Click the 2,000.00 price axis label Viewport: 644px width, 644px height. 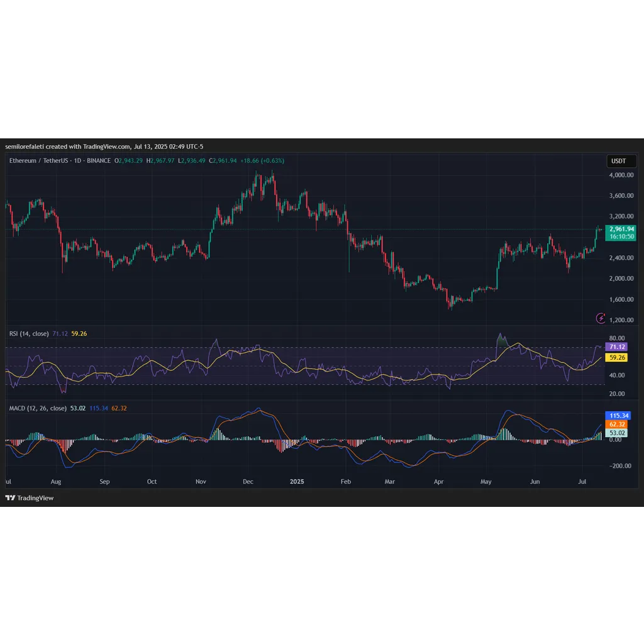click(x=621, y=279)
